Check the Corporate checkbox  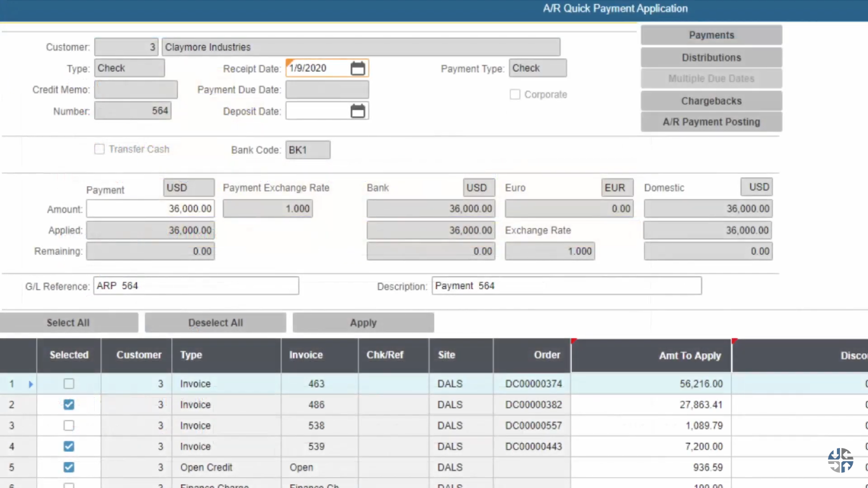[x=515, y=94]
